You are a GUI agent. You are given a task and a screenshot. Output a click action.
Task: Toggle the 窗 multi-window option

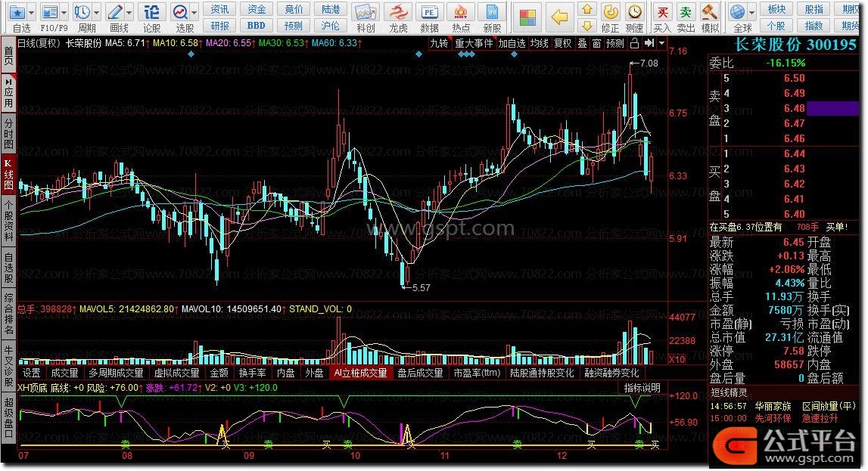point(597,43)
